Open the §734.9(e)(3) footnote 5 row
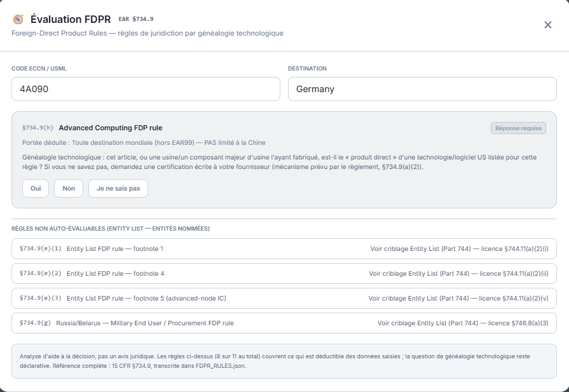This screenshot has height=392, width=569. (x=284, y=298)
